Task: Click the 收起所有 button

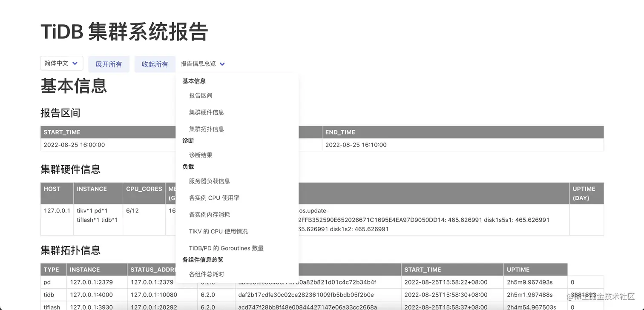Action: pyautogui.click(x=155, y=64)
